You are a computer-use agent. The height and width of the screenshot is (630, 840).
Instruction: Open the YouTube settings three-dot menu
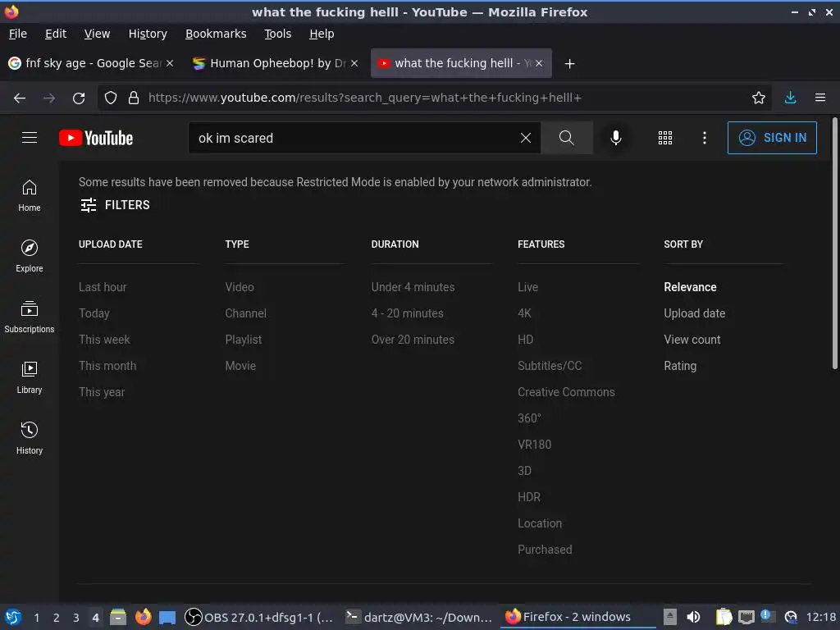(x=705, y=138)
